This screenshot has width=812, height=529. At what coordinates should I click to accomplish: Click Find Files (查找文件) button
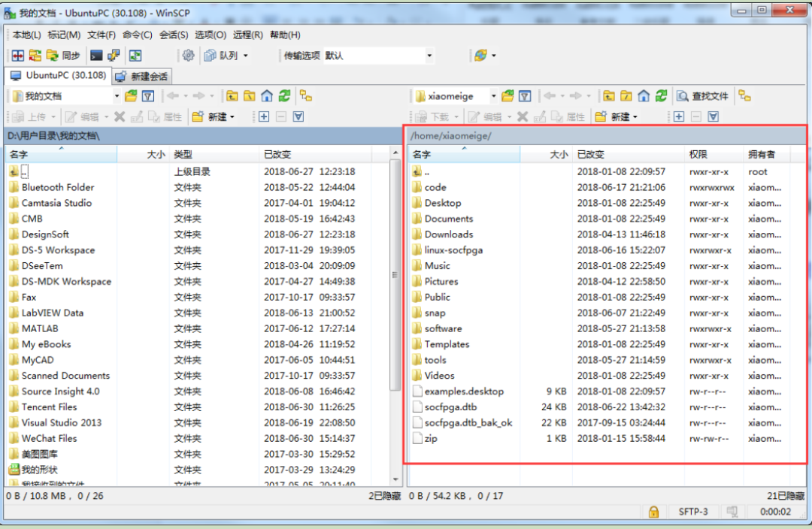coord(703,96)
